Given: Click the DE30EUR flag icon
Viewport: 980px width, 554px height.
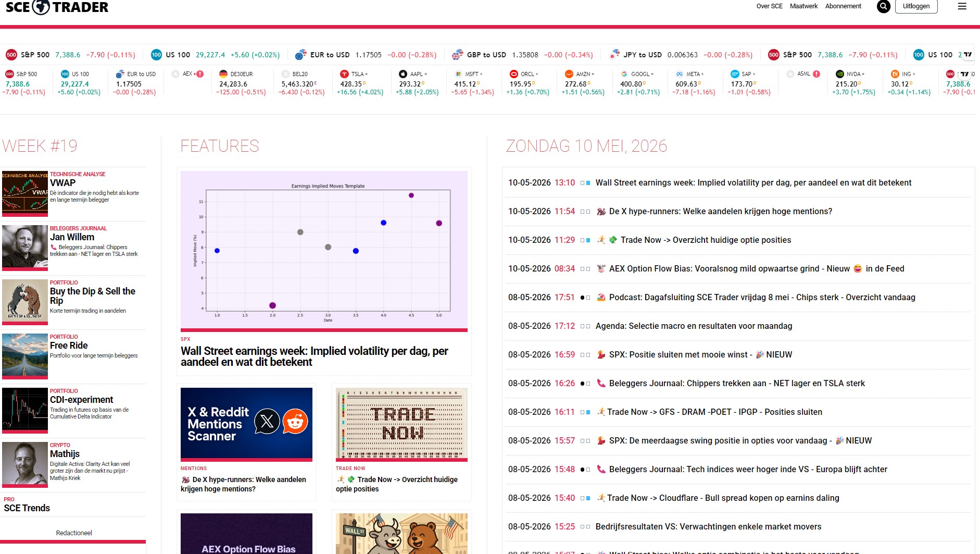Looking at the screenshot, I should point(223,74).
